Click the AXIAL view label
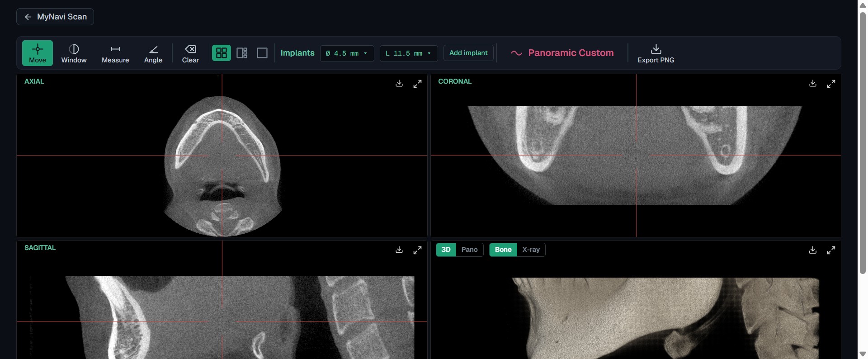868x359 pixels. (34, 81)
